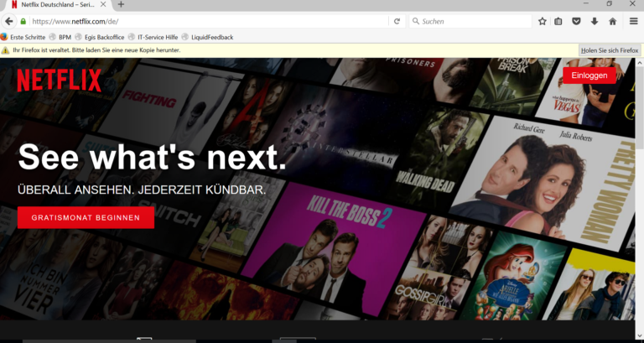Screen dimensions: 644x343
Task: Select the Netflix Deutschland tab
Action: pos(59,5)
